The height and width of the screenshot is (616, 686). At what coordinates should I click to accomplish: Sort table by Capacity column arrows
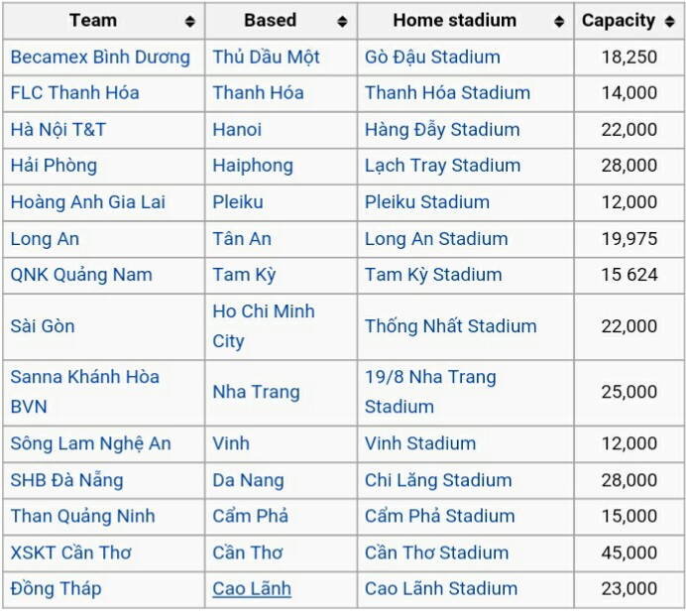[x=669, y=21]
